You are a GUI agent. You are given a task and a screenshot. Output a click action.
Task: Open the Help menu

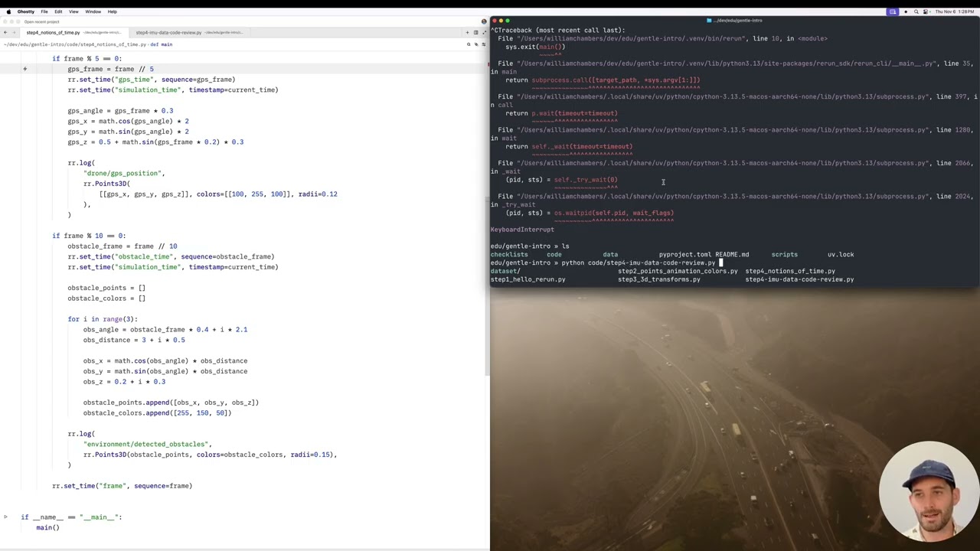(112, 11)
